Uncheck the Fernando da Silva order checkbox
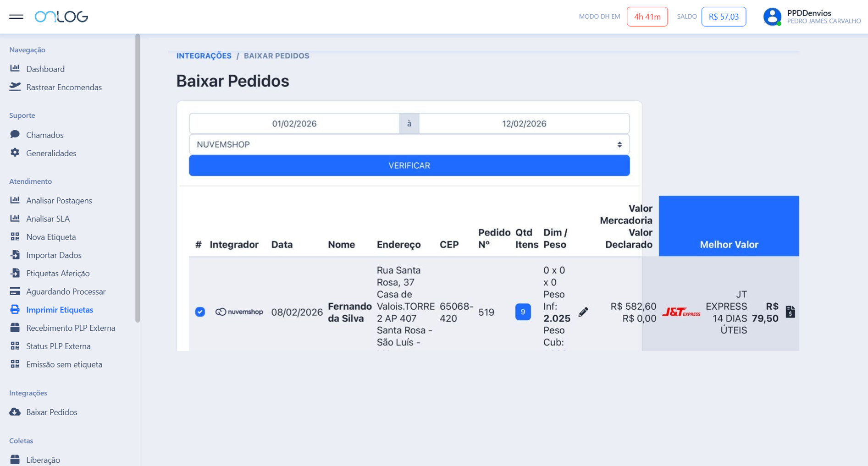The image size is (868, 466). pyautogui.click(x=200, y=312)
